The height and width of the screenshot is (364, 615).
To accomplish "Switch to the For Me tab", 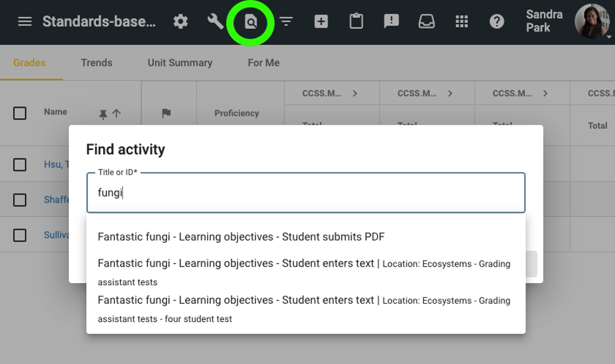I will [x=263, y=63].
